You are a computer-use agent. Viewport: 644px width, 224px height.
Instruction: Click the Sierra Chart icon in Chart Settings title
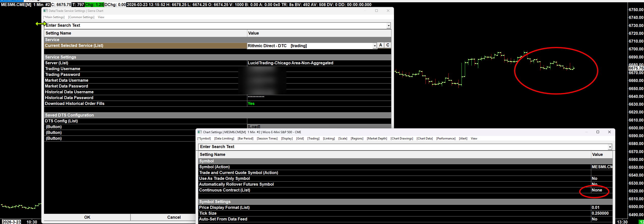(200, 132)
